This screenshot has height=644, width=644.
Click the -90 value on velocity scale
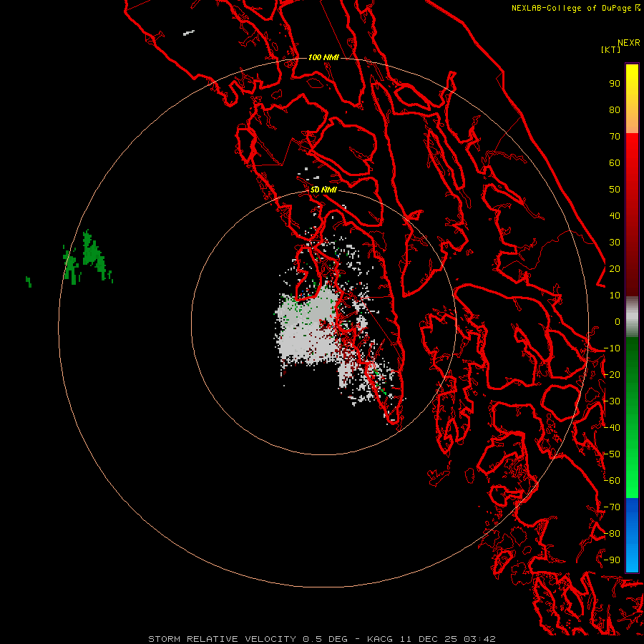(612, 560)
